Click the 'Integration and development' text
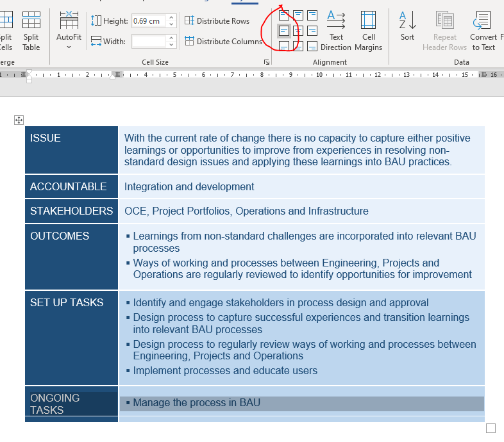 [189, 186]
